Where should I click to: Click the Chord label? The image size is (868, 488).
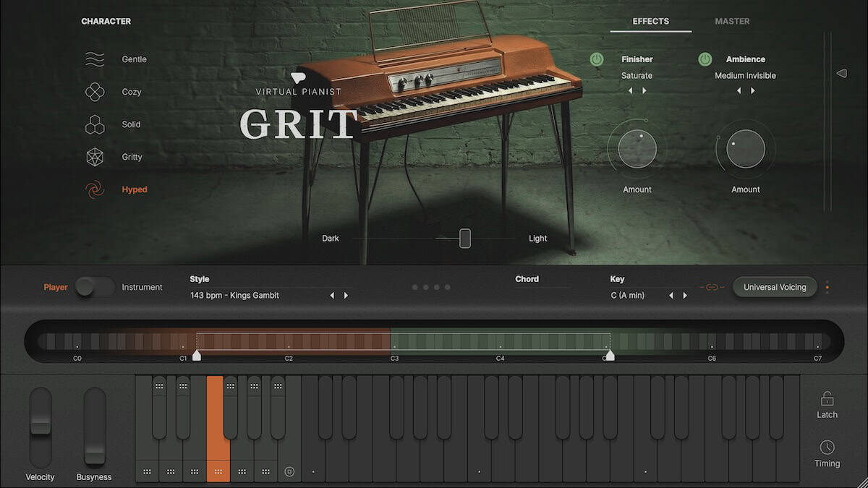tap(527, 278)
